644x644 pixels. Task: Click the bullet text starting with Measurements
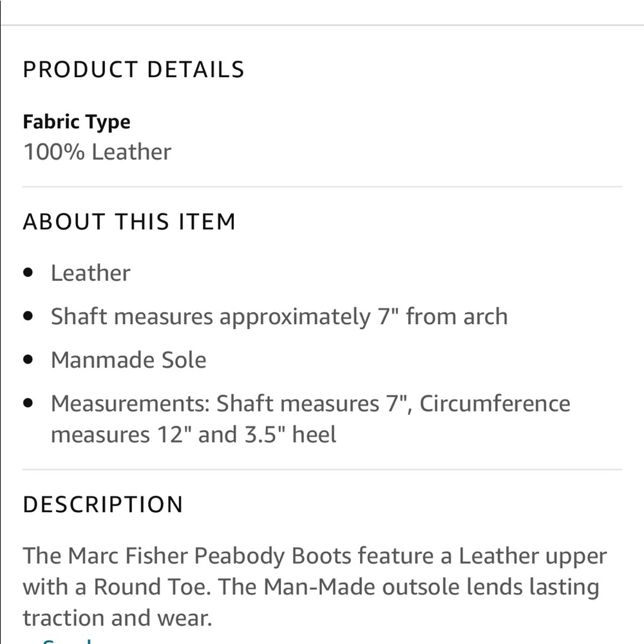(x=309, y=419)
